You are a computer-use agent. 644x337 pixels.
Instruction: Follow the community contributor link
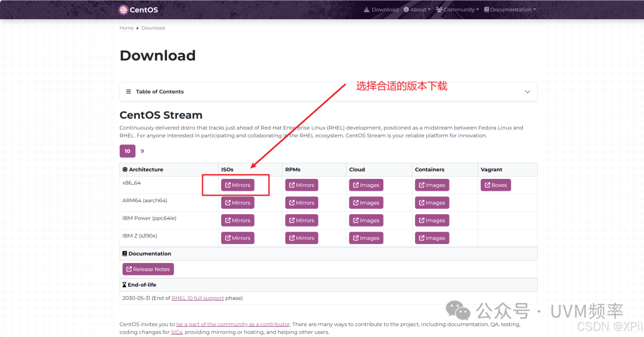click(x=233, y=324)
